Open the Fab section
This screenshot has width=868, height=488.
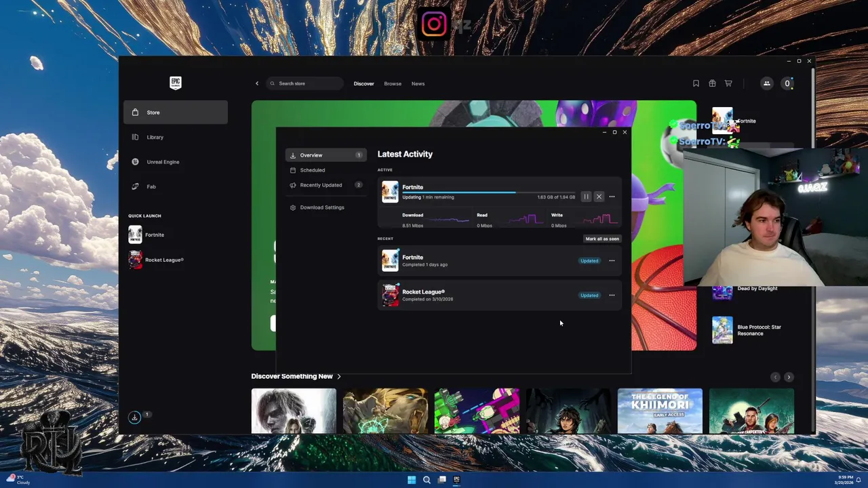pyautogui.click(x=176, y=186)
